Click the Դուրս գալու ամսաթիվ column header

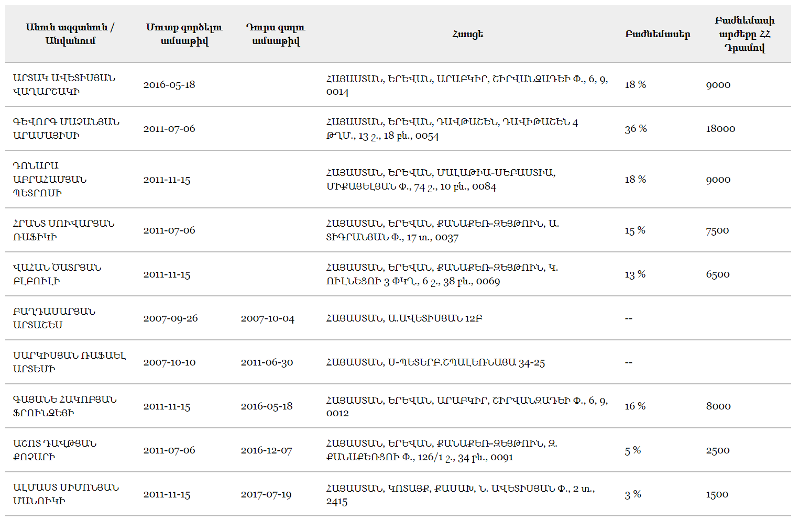tap(276, 34)
